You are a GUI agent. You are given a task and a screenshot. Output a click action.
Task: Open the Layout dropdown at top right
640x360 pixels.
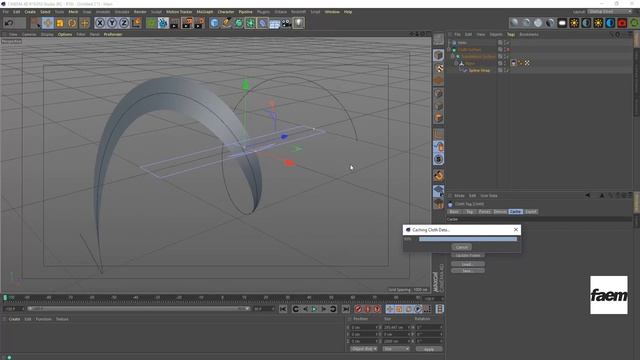pos(610,12)
